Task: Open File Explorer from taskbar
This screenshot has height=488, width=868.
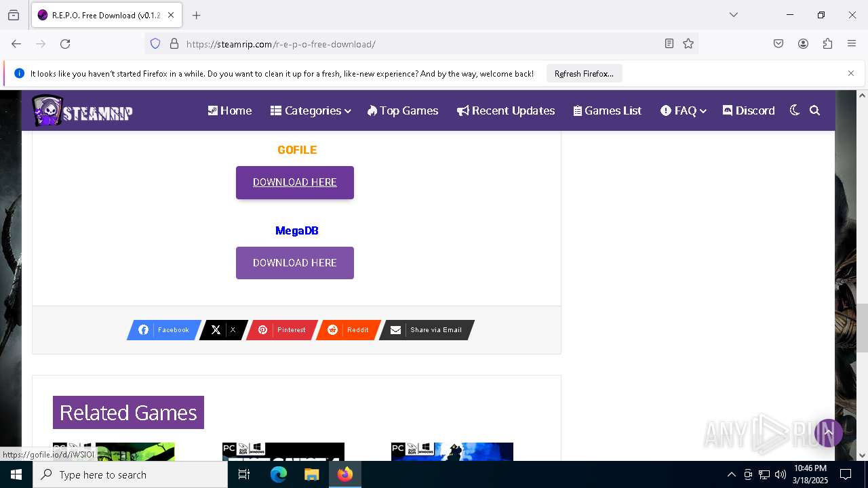Action: tap(311, 474)
